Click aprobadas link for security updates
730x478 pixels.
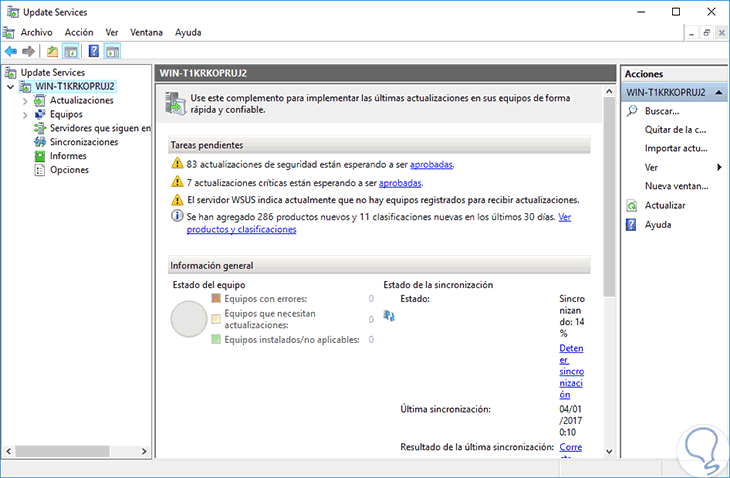(x=431, y=164)
